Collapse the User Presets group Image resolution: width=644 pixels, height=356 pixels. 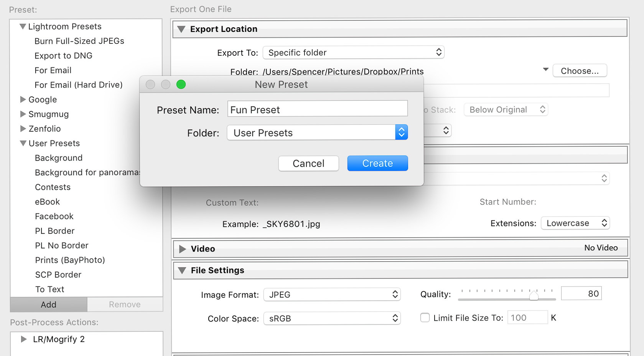[23, 143]
